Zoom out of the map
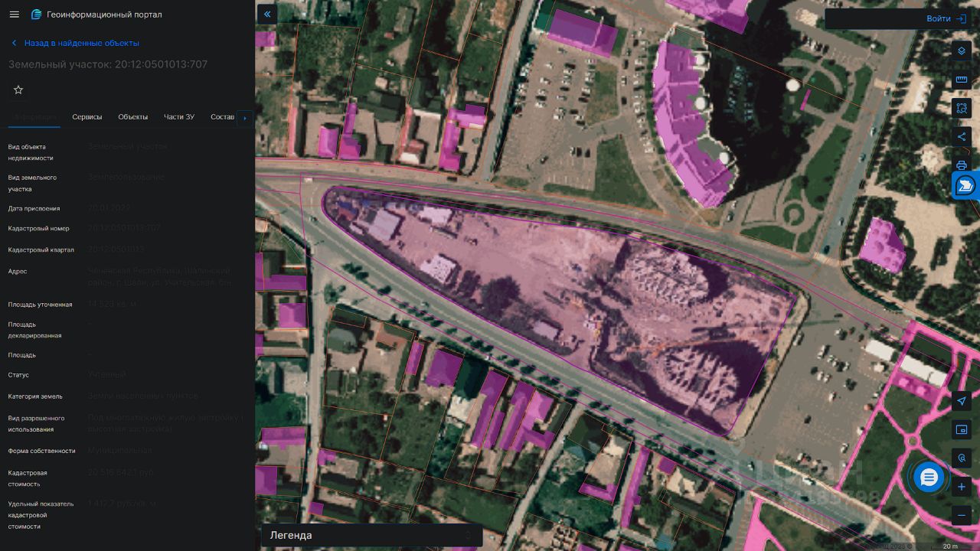This screenshot has width=980, height=551. pos(962,515)
